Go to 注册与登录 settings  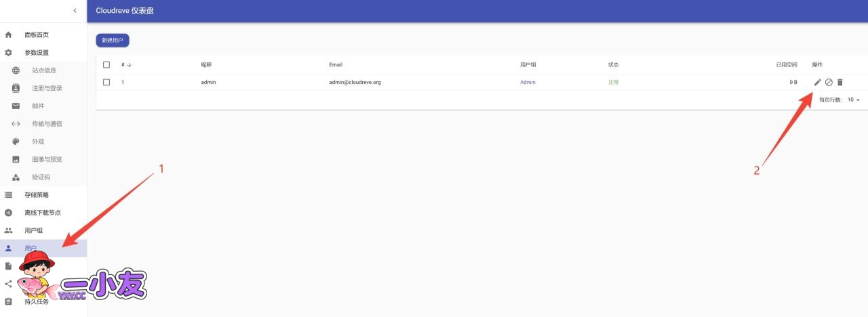click(x=47, y=88)
